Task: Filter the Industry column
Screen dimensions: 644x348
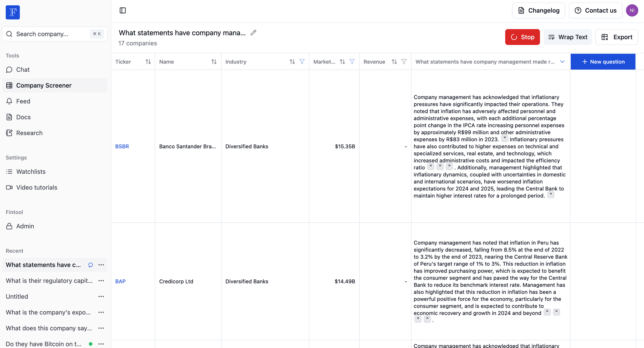Action: [x=302, y=62]
